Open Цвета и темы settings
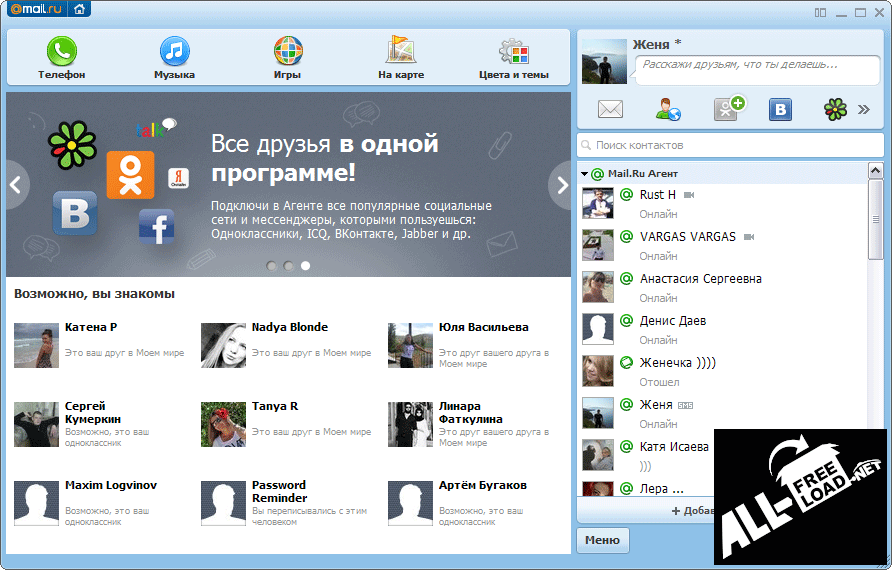Screen dimensions: 892x570 [x=513, y=57]
